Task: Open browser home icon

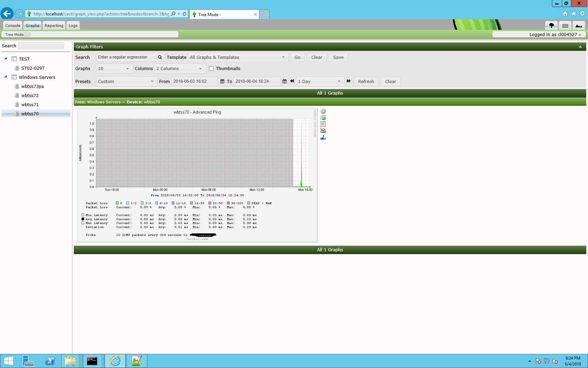Action: click(565, 14)
